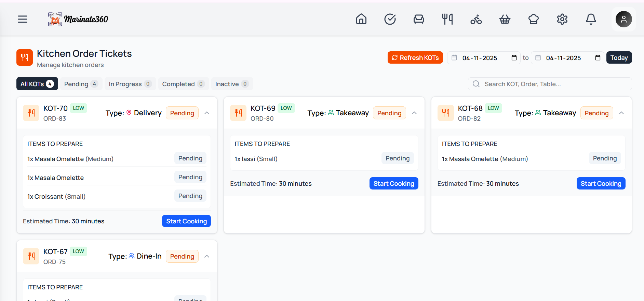The width and height of the screenshot is (644, 301).
Task: Switch to the Pending tab
Action: tap(81, 84)
